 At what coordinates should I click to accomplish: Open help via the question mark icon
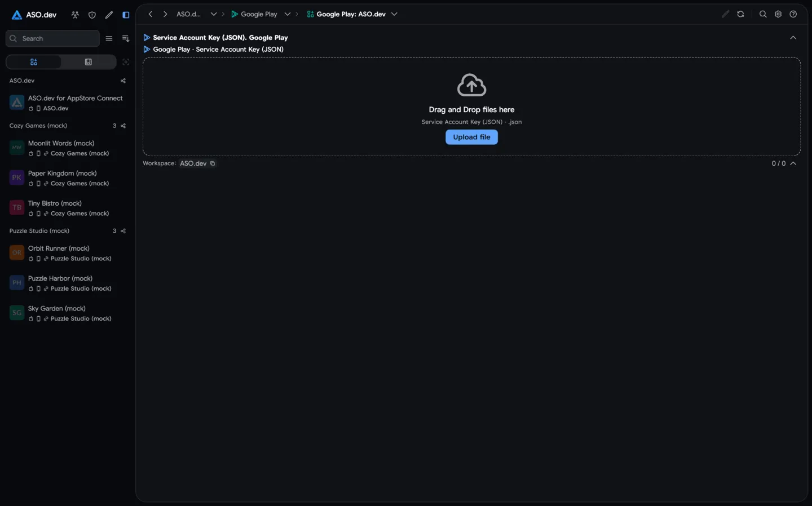[793, 14]
